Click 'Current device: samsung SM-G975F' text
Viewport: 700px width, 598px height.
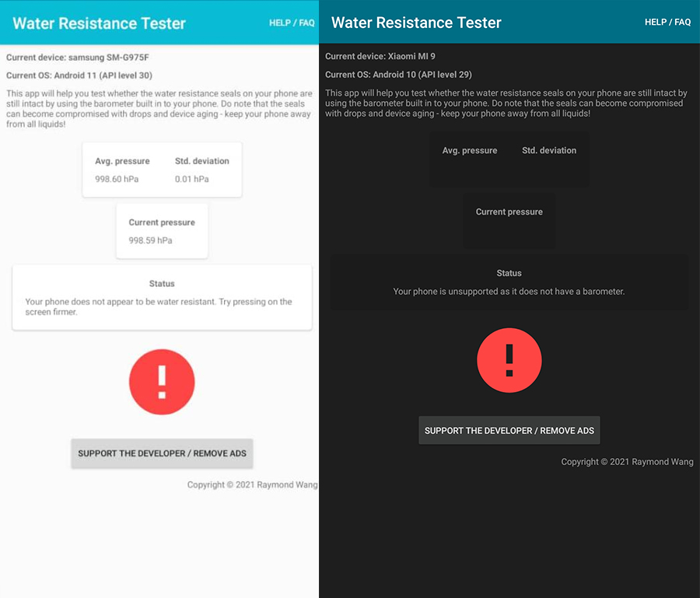click(x=78, y=57)
